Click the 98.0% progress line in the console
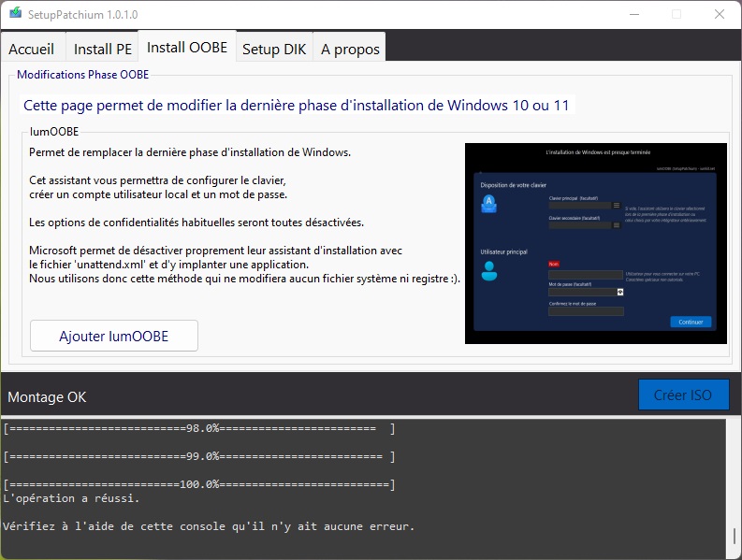This screenshot has height=560, width=742. click(x=198, y=428)
